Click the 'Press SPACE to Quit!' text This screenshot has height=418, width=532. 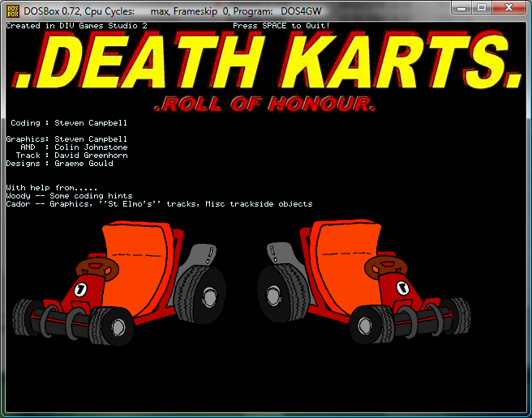[x=281, y=26]
